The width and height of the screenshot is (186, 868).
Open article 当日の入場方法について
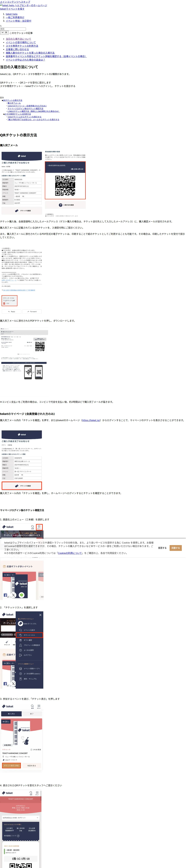pyautogui.click(x=18, y=39)
